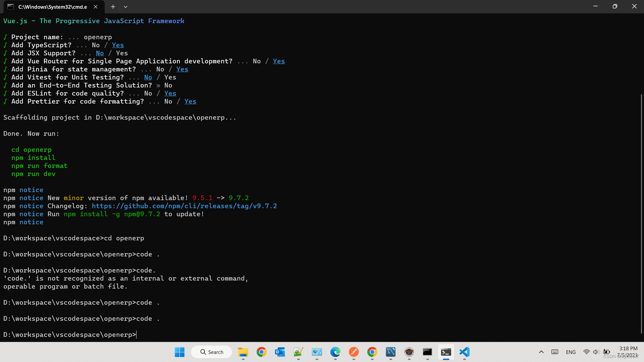Expand the hidden system tray icons

tap(541, 352)
